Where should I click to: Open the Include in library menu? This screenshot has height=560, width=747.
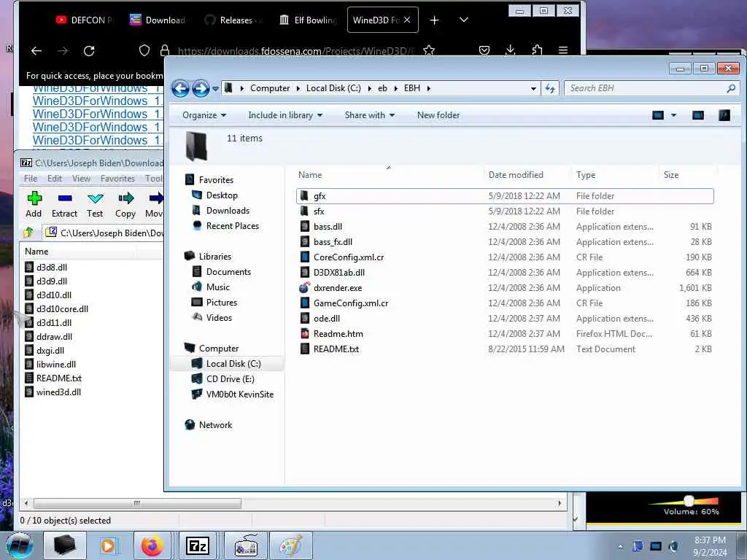click(x=285, y=115)
